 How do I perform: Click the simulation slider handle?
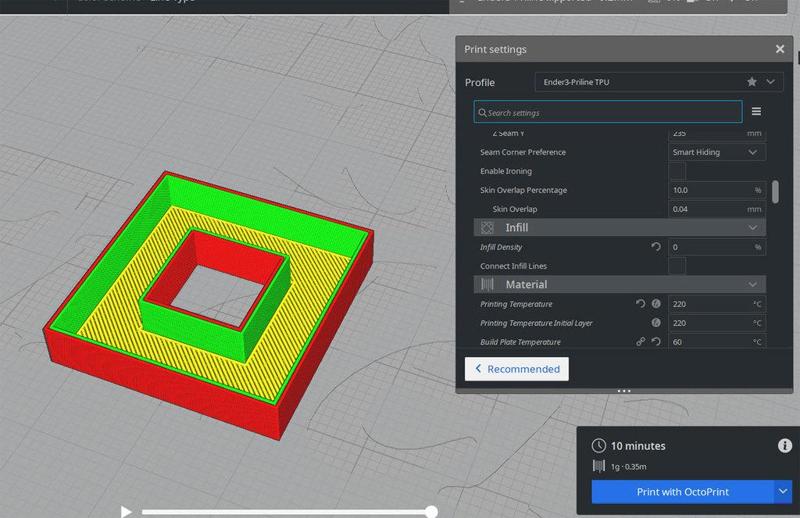tap(432, 511)
